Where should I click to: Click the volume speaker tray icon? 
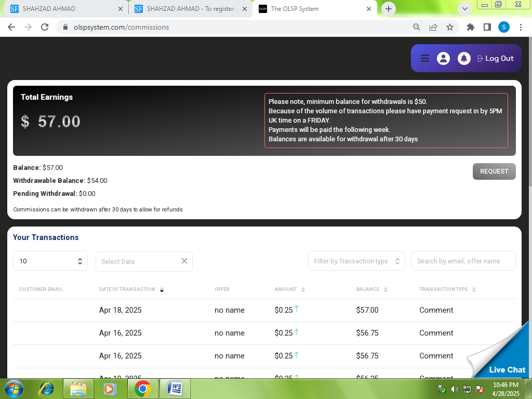pos(454,389)
